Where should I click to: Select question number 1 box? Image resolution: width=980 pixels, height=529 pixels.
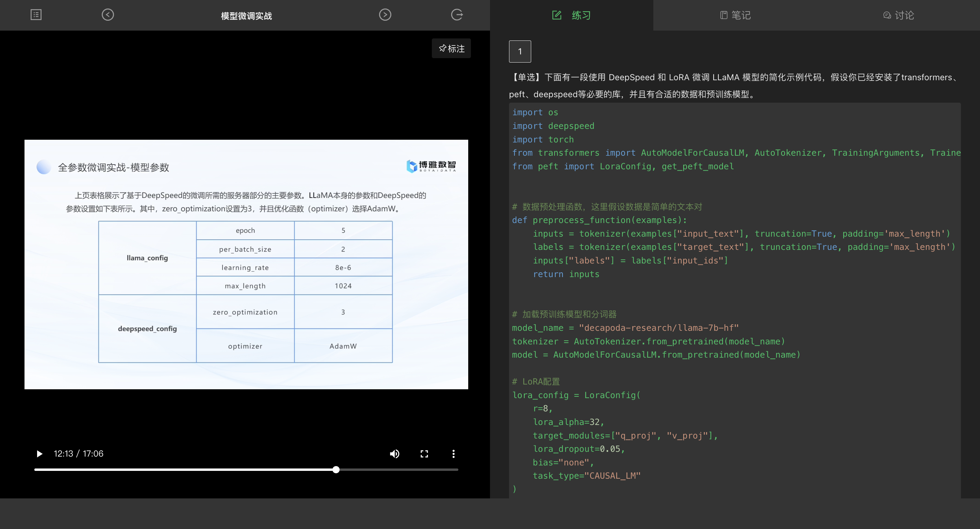[x=520, y=51]
